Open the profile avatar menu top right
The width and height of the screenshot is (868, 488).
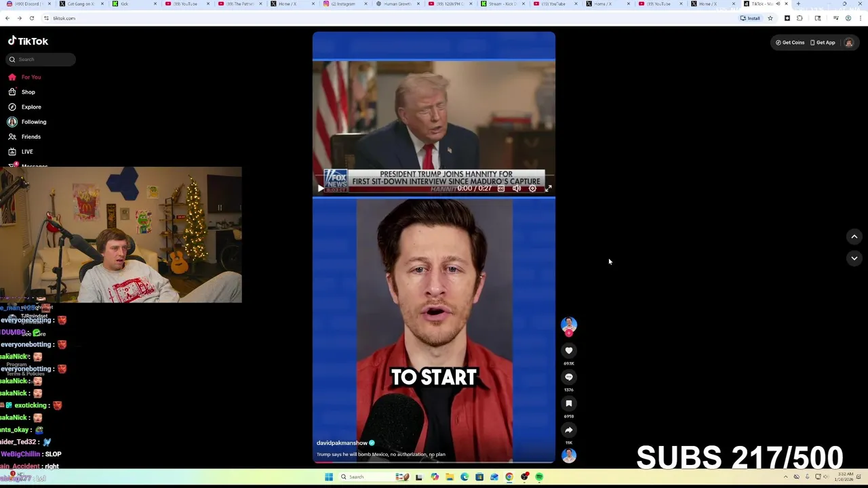tap(848, 43)
